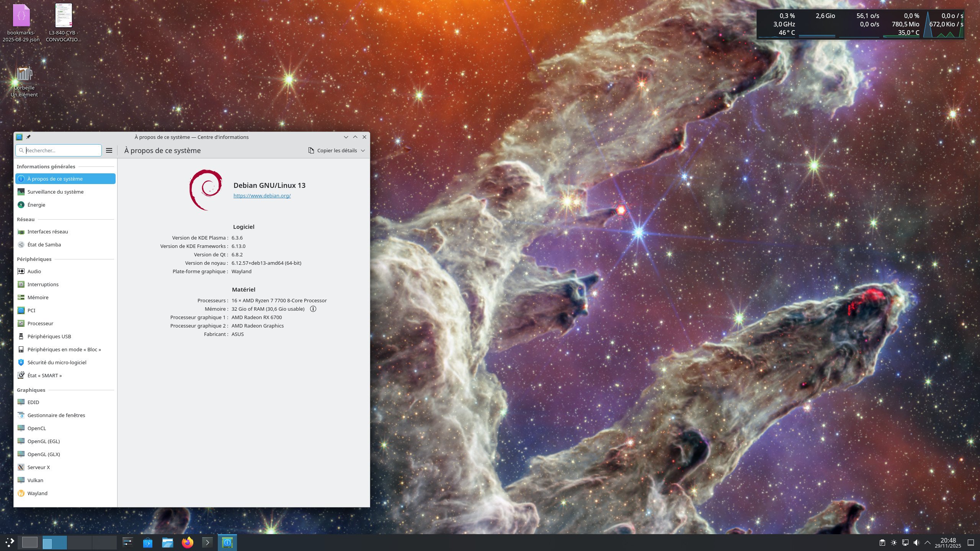The width and height of the screenshot is (980, 551).
Task: Select Sécurité du micro-logiciel item
Action: point(57,362)
